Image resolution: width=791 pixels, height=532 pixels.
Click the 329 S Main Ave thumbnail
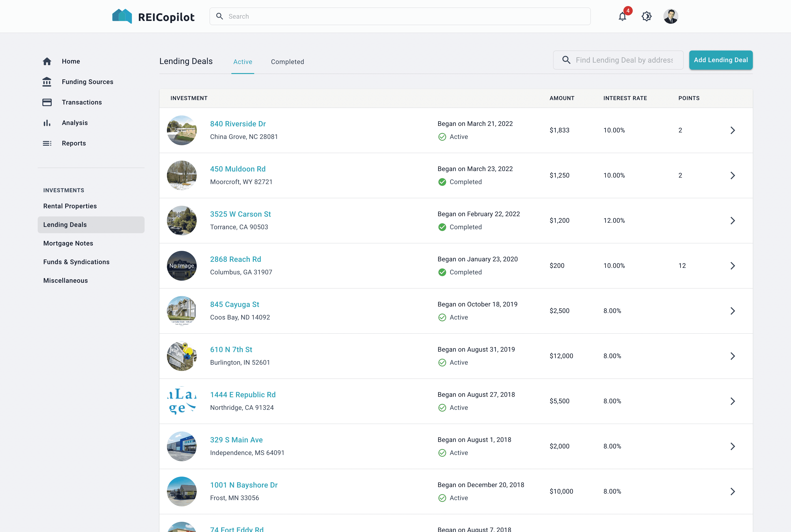pos(182,446)
